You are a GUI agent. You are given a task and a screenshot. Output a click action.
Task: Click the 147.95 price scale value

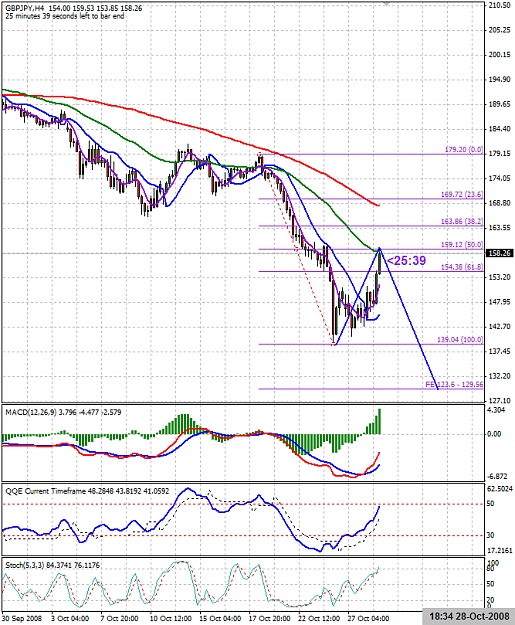pos(499,302)
